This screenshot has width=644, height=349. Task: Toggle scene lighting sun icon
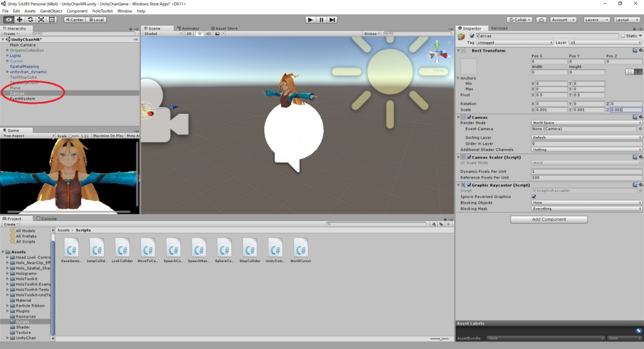click(x=199, y=34)
